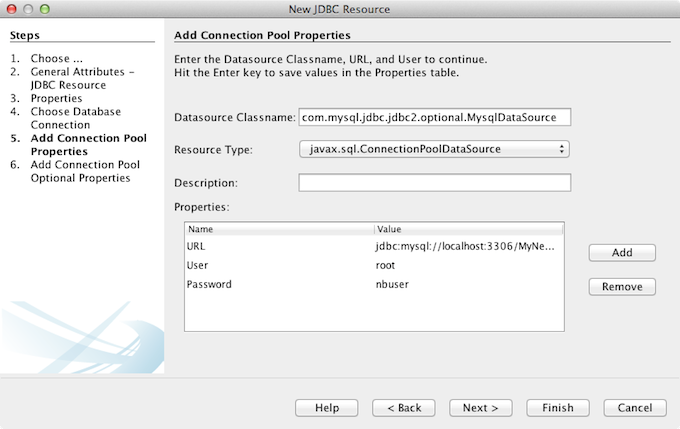Click the empty Description input field
The height and width of the screenshot is (429, 680).
434,182
